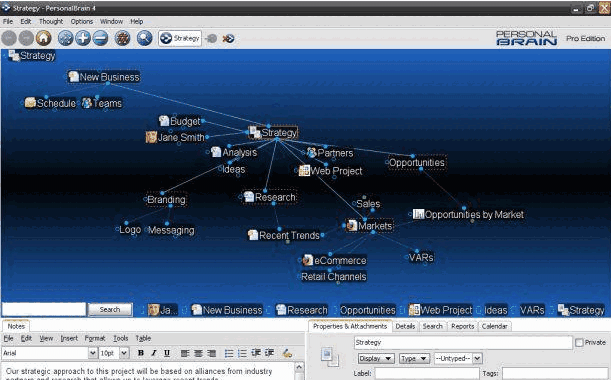The width and height of the screenshot is (611, 380).
Task: Open the Insert menu in Notes editor
Action: point(69,338)
